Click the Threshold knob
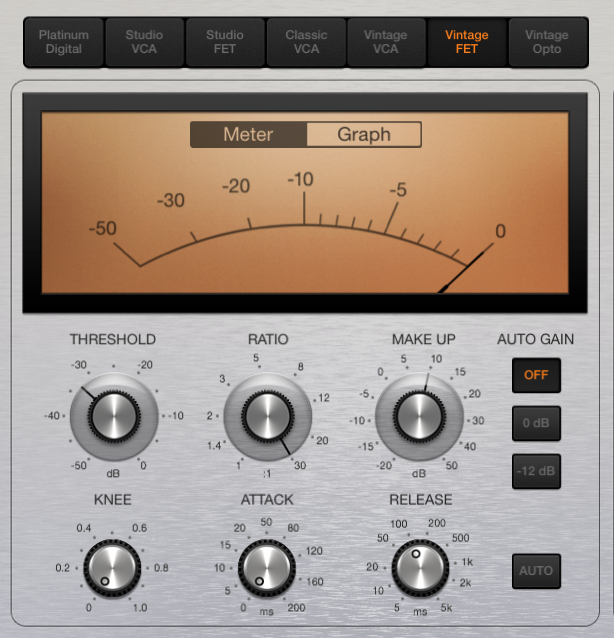The image size is (614, 638). 114,416
